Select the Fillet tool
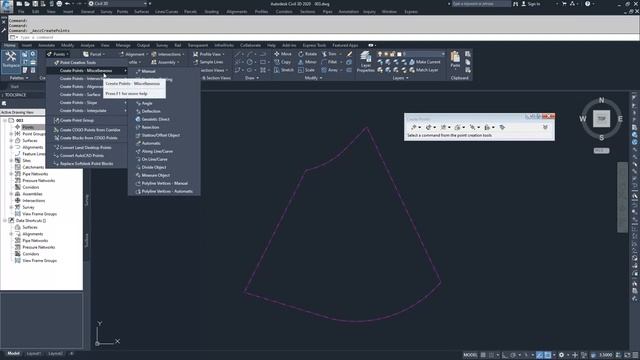 point(329,62)
